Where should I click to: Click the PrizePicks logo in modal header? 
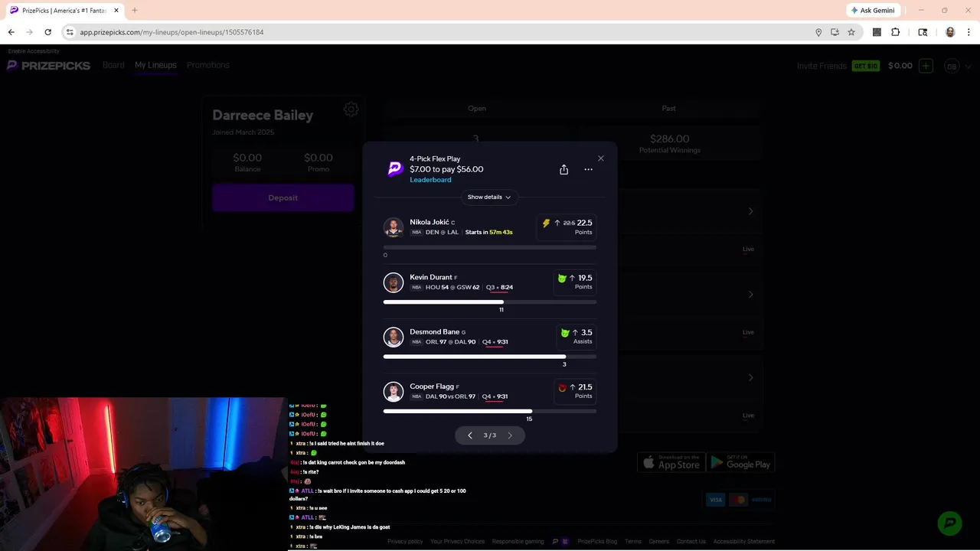click(395, 169)
